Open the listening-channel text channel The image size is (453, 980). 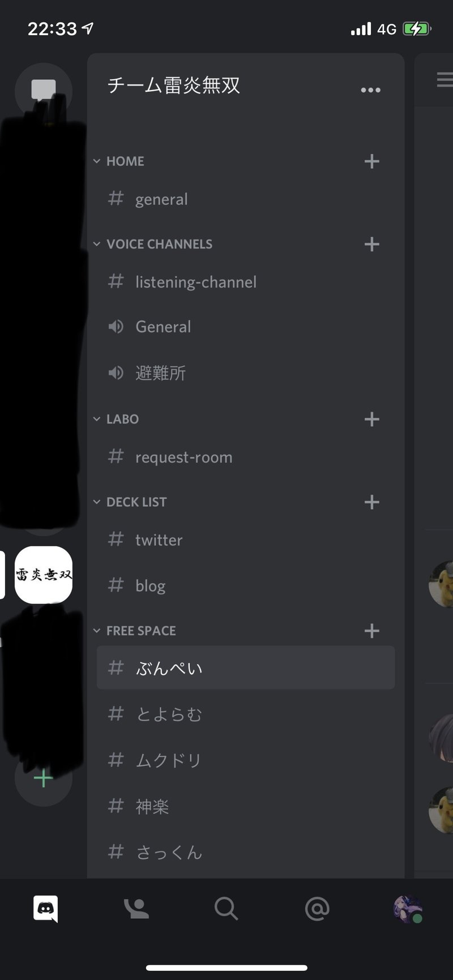195,282
